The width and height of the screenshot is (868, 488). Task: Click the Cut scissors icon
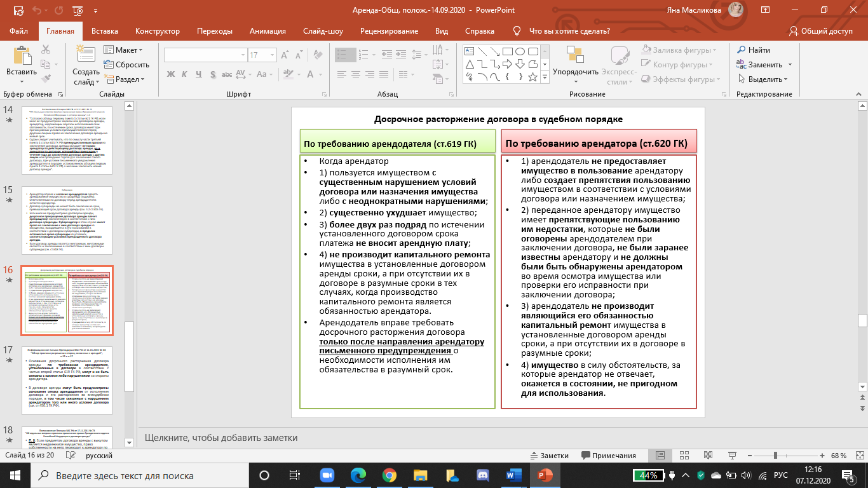pos(46,50)
